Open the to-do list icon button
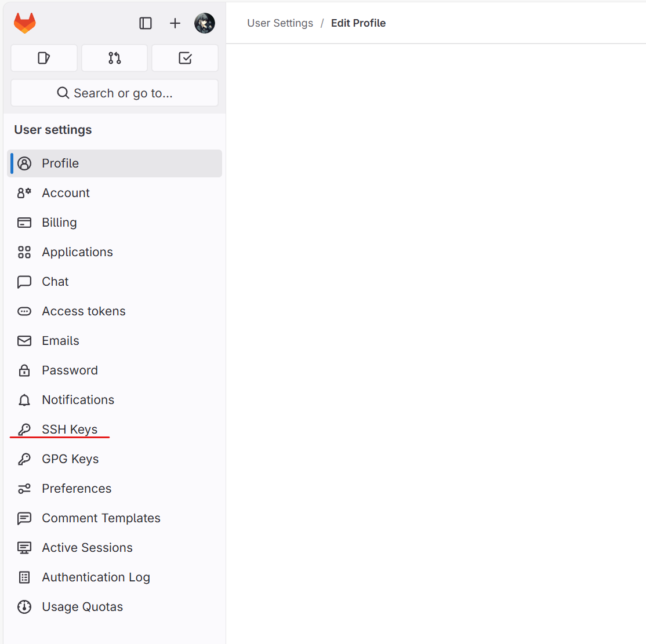 coord(185,58)
